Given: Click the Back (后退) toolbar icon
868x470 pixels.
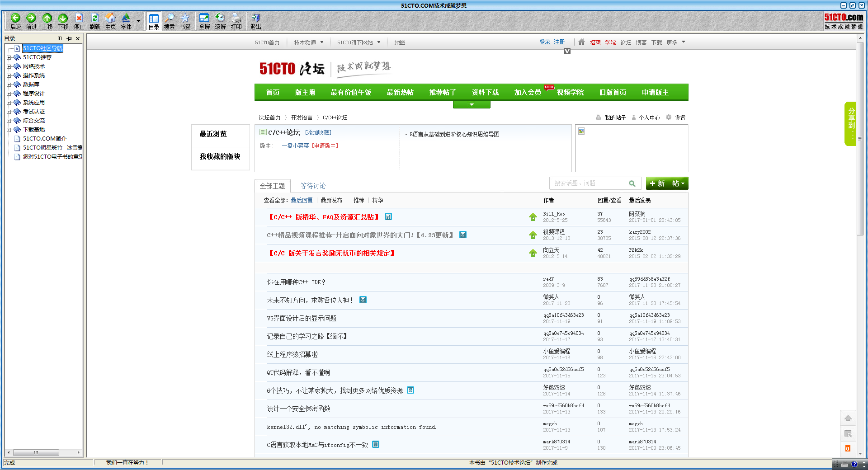Looking at the screenshot, I should pyautogui.click(x=15, y=21).
